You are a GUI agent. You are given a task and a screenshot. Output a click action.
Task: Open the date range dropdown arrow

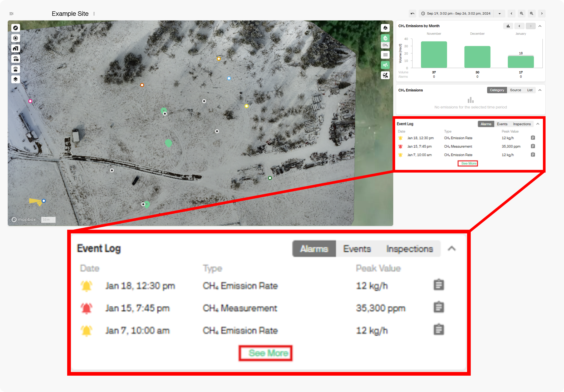point(499,13)
